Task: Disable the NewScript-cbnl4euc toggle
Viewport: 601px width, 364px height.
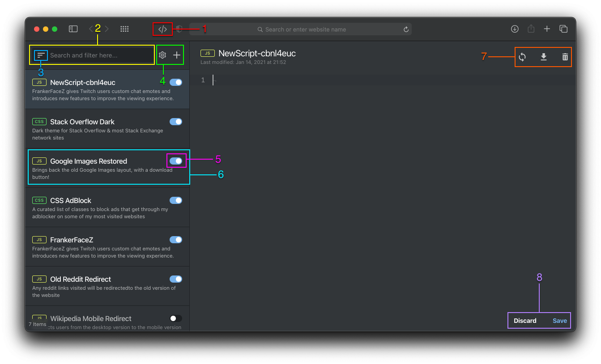Action: point(176,82)
